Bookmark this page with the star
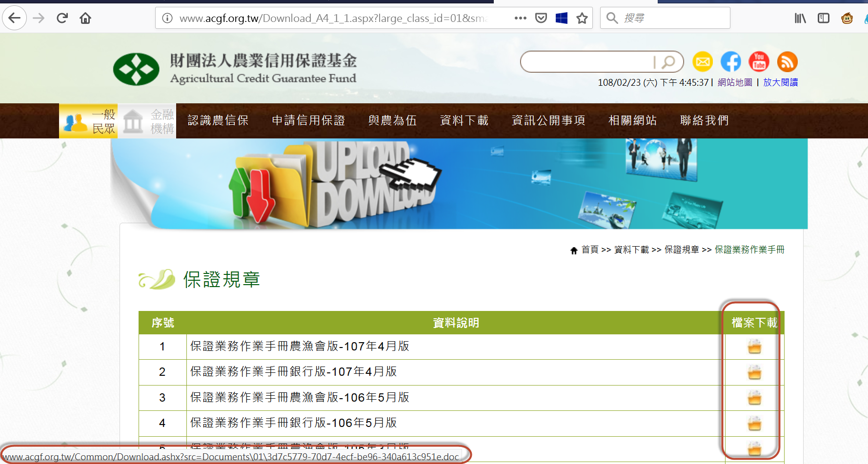This screenshot has width=868, height=464. 582,18
